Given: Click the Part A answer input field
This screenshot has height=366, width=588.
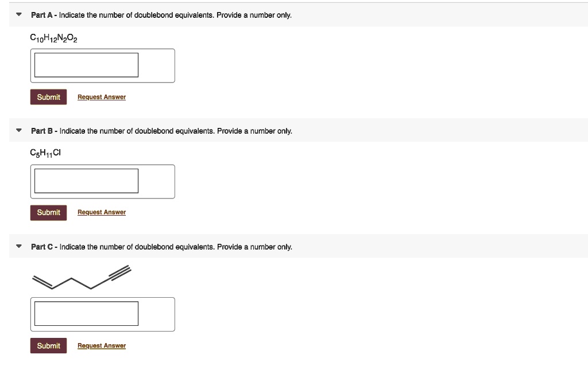Looking at the screenshot, I should (86, 65).
